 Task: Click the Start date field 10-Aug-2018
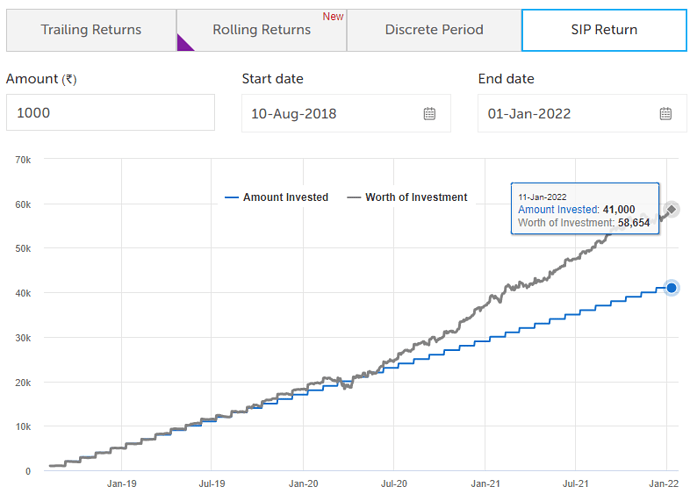click(x=330, y=113)
